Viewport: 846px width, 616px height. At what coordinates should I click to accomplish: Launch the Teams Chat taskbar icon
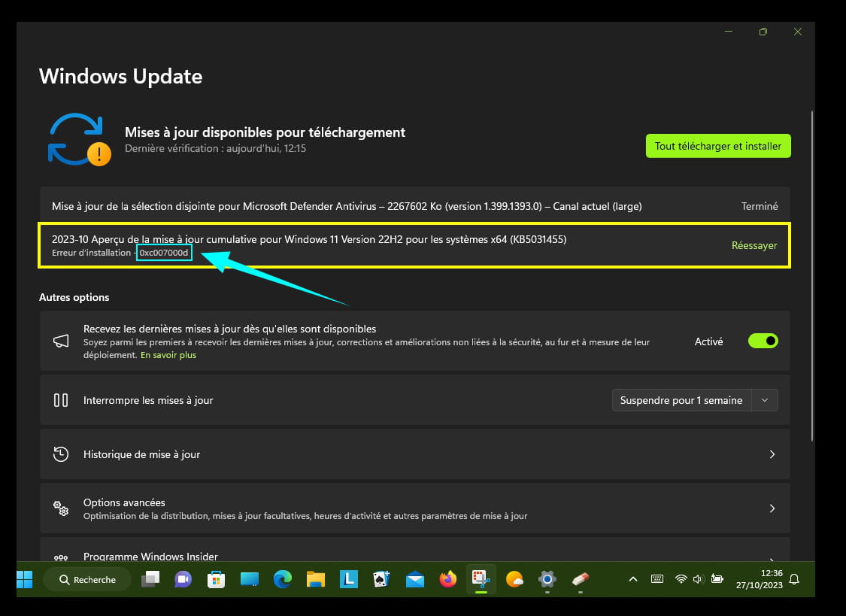(183, 579)
